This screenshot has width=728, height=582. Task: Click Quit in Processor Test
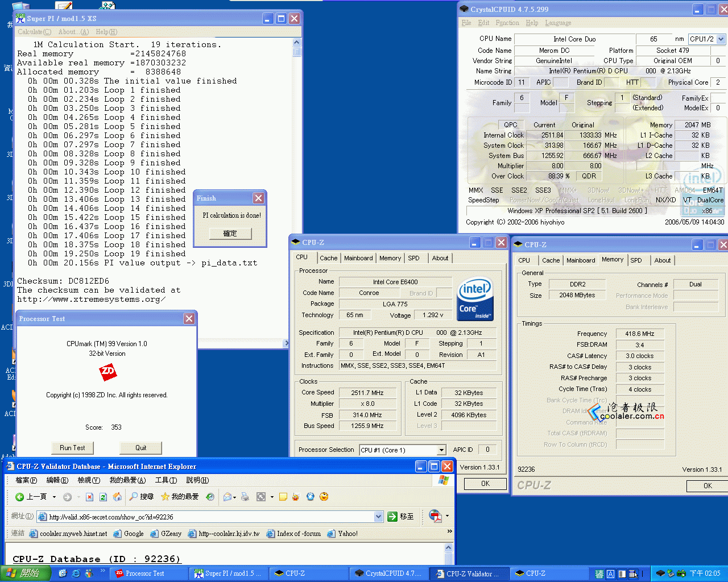pyautogui.click(x=141, y=448)
